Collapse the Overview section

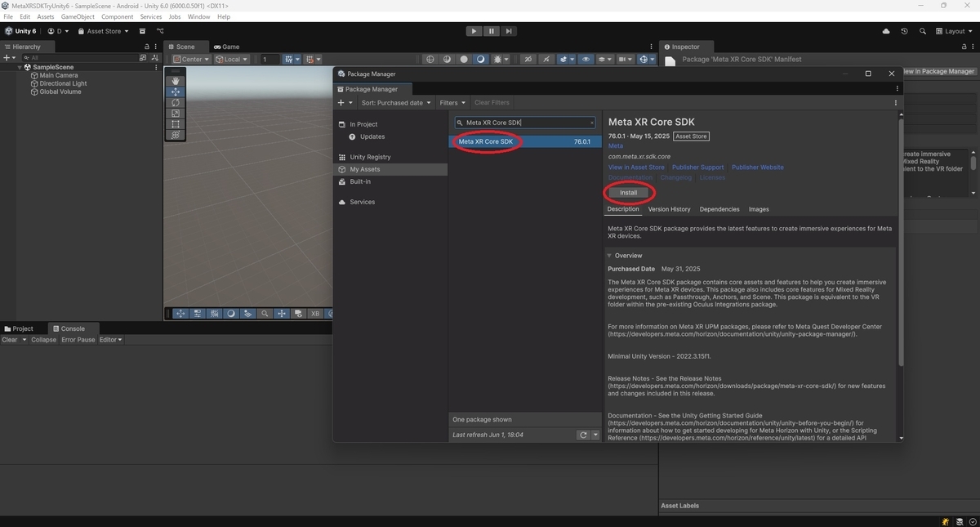(610, 256)
